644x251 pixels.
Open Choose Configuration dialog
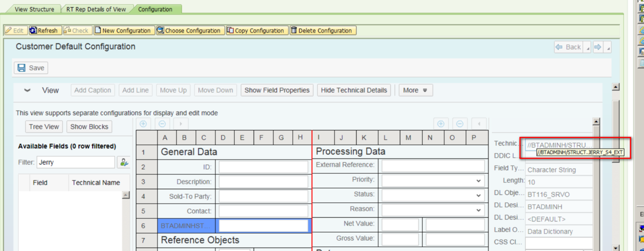190,31
